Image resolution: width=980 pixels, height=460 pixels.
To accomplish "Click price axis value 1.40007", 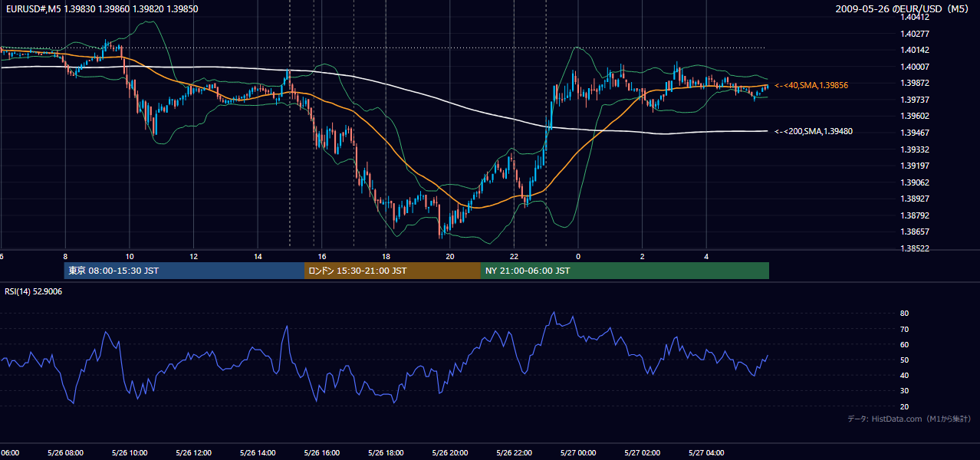I will coord(916,67).
